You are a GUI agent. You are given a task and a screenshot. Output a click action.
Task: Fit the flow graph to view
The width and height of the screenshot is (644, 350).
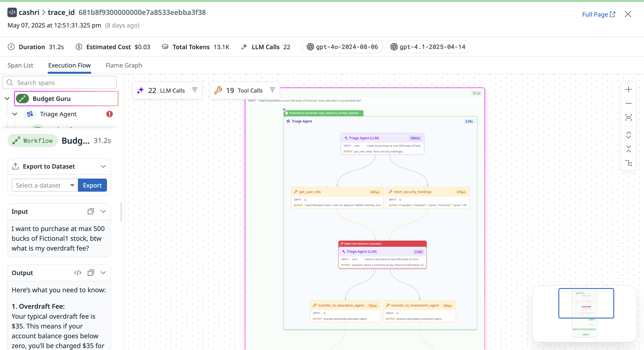(628, 117)
